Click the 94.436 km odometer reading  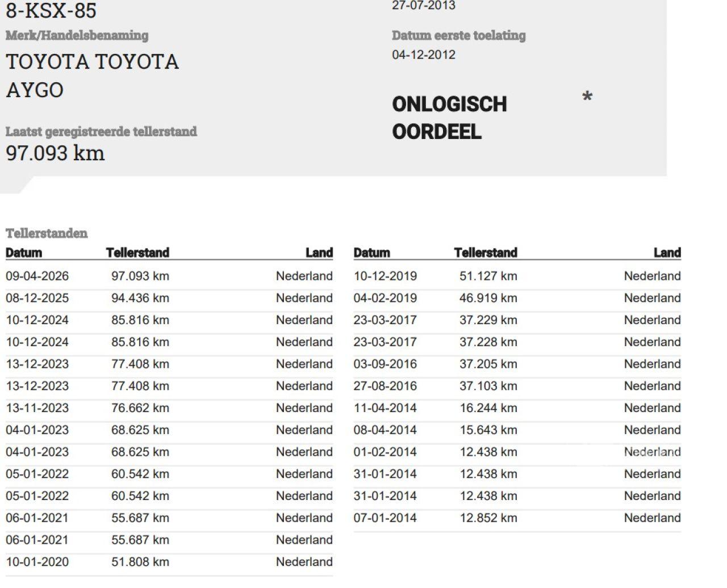140,299
